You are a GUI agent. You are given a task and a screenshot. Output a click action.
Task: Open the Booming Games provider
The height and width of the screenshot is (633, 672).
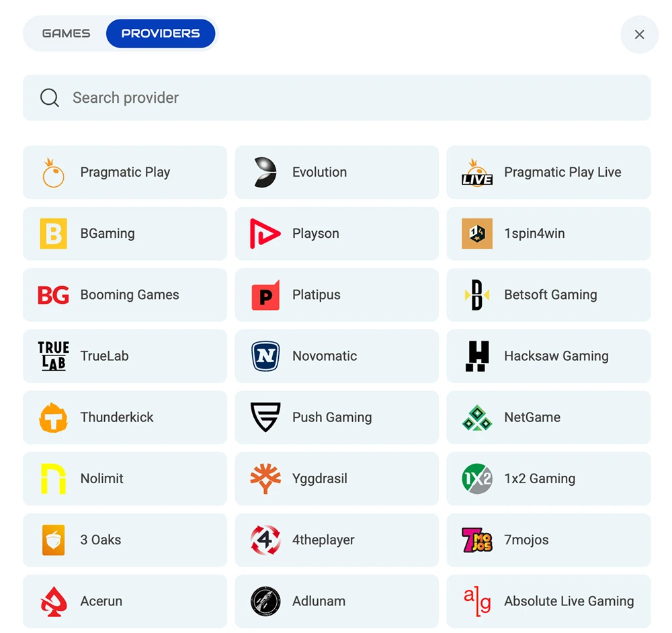[125, 294]
